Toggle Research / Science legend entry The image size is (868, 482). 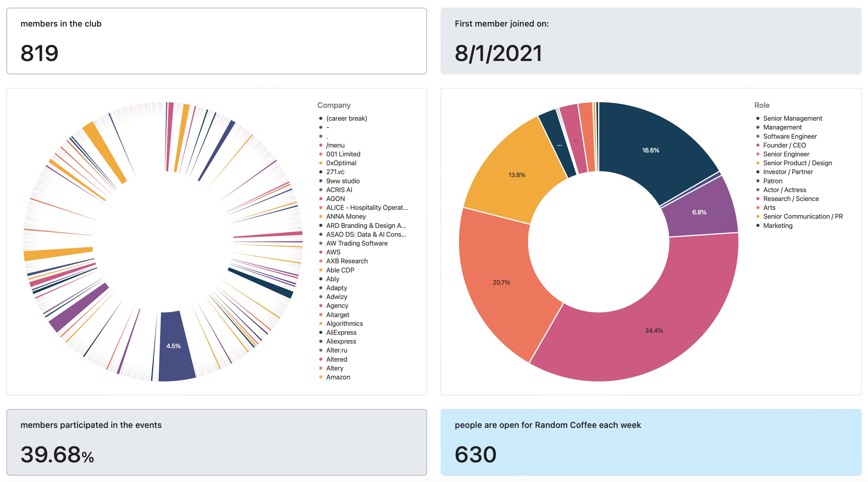[x=787, y=199]
